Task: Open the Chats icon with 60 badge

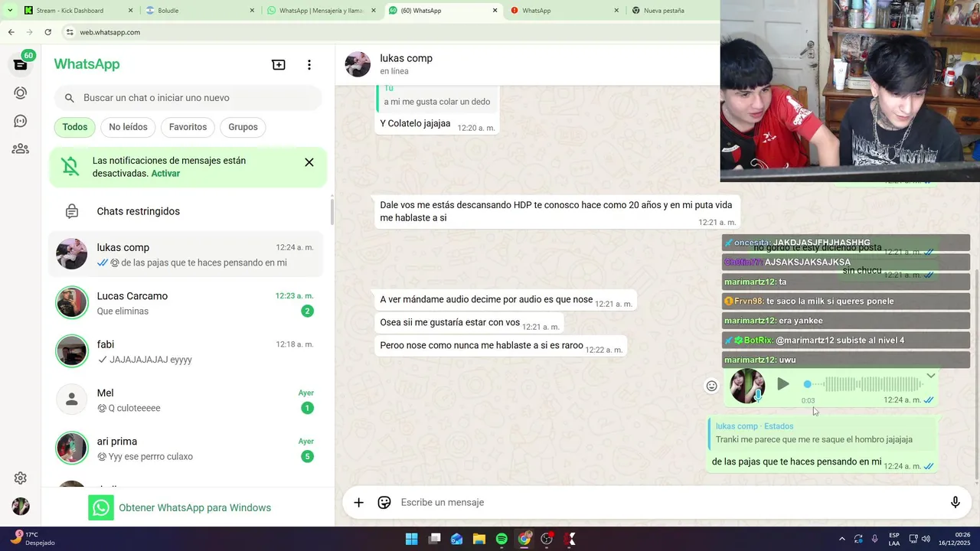Action: pyautogui.click(x=21, y=64)
